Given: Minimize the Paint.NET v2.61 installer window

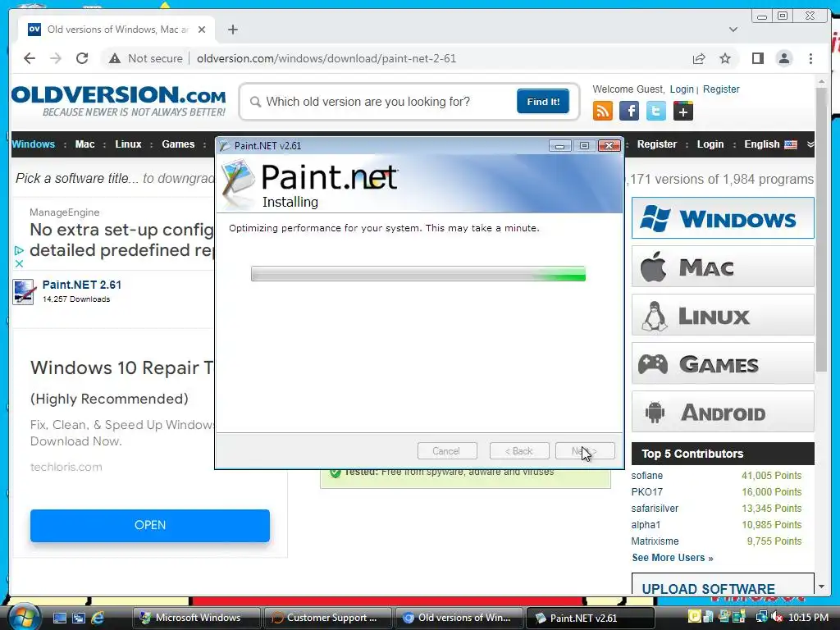Looking at the screenshot, I should [559, 146].
